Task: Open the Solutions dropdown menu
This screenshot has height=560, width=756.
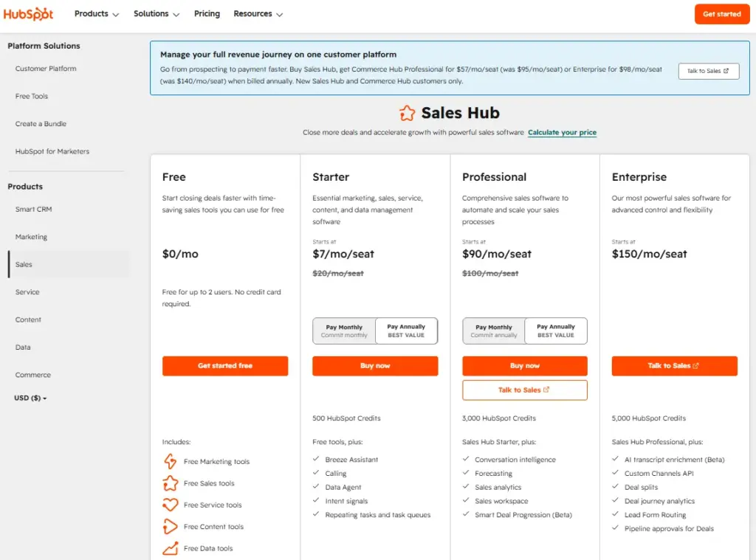Action: click(x=157, y=14)
